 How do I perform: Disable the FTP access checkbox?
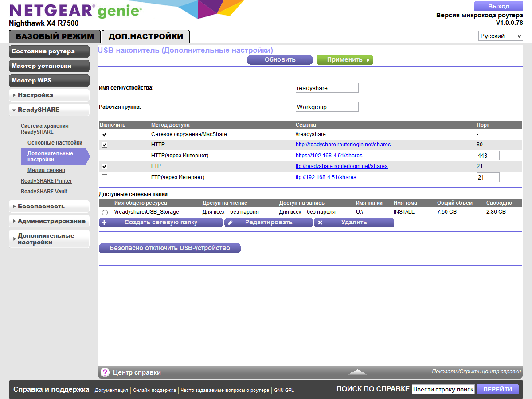pos(104,166)
